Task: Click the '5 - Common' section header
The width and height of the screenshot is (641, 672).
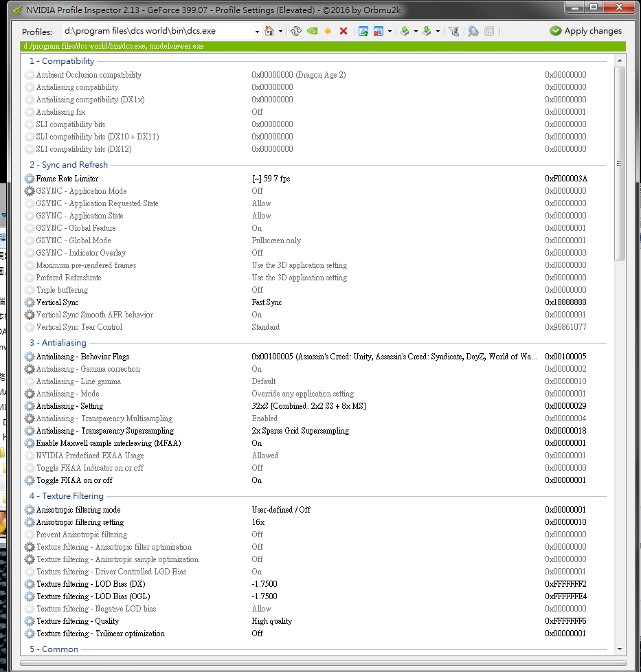Action: (54, 649)
